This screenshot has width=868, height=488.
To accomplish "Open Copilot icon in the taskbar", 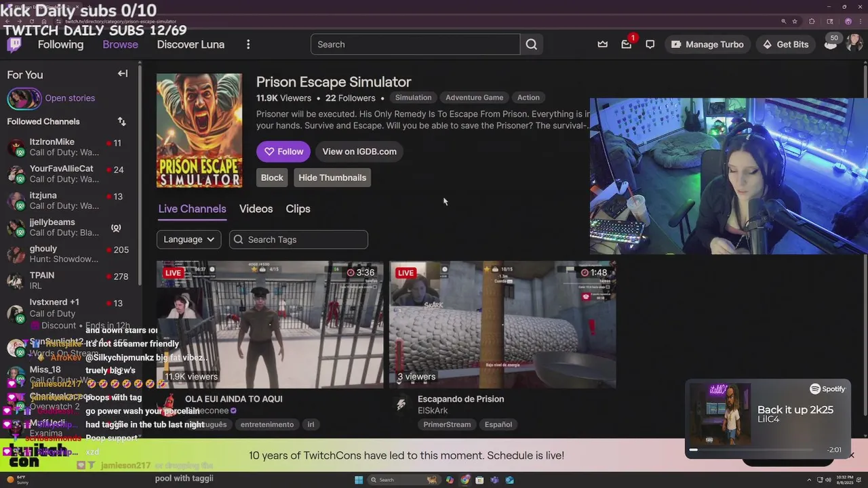I will pyautogui.click(x=450, y=480).
